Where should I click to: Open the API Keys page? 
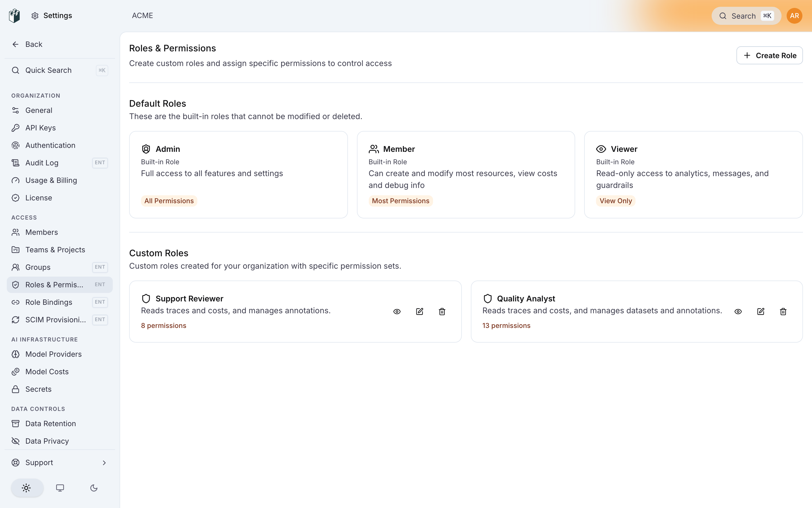60,128
